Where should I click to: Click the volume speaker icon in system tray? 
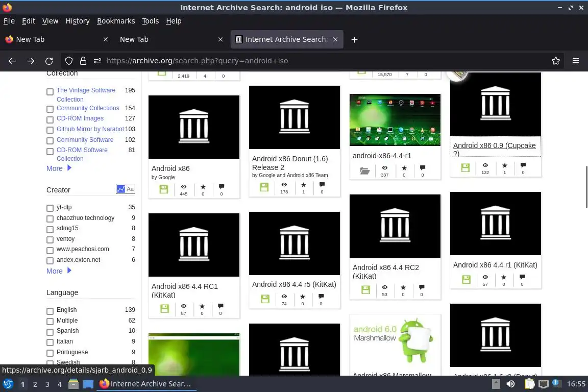pyautogui.click(x=510, y=384)
